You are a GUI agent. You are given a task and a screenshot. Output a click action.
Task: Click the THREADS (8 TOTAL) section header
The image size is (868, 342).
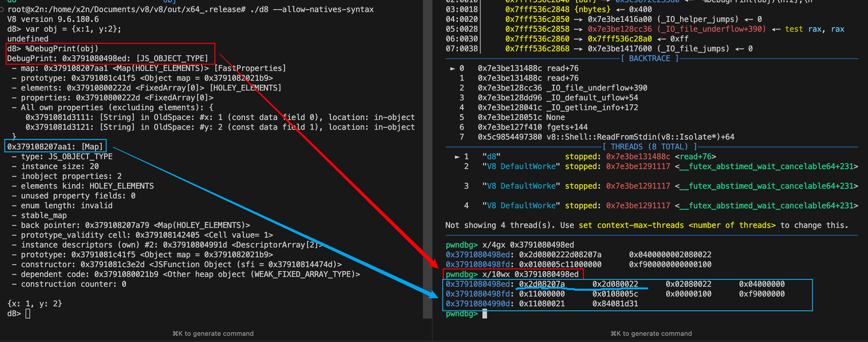point(649,147)
